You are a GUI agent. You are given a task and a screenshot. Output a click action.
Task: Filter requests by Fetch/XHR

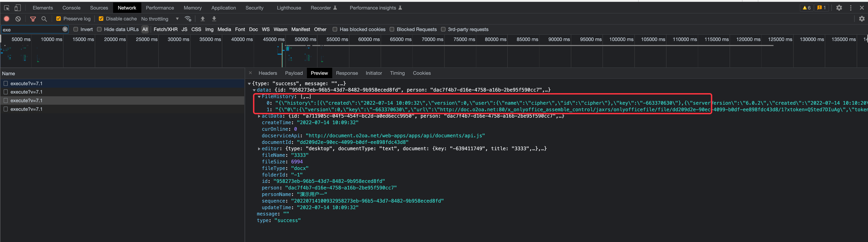coord(165,29)
